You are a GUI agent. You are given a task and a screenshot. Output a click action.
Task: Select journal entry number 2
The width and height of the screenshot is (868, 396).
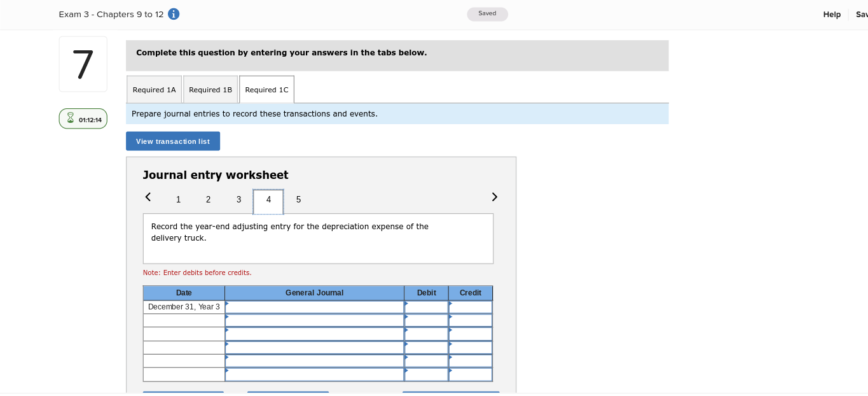click(208, 199)
